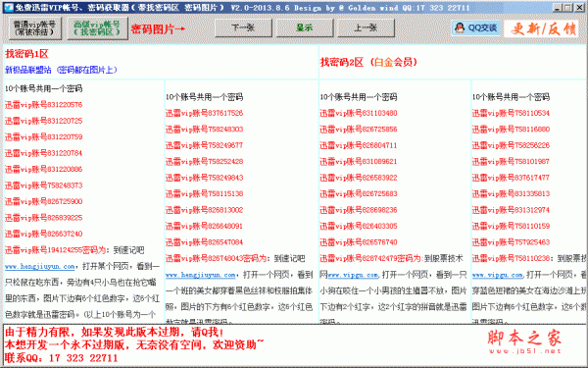
Task: Open www.hengjiuyun.com link below account 194124255
Action: tap(40, 266)
